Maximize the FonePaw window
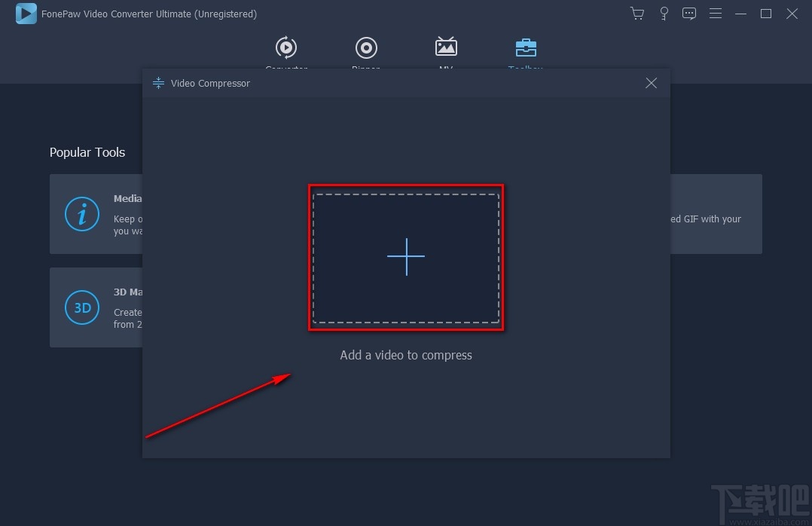This screenshot has height=526, width=812. coord(766,14)
